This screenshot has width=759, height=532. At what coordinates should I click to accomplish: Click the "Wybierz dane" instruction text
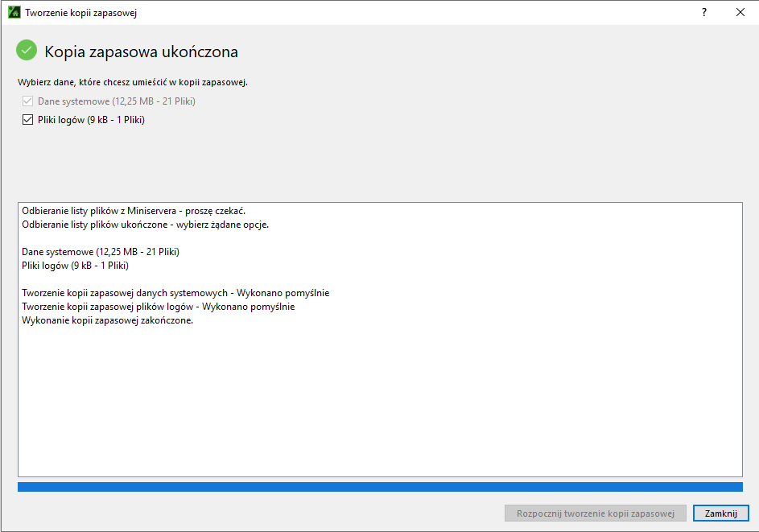pos(133,82)
